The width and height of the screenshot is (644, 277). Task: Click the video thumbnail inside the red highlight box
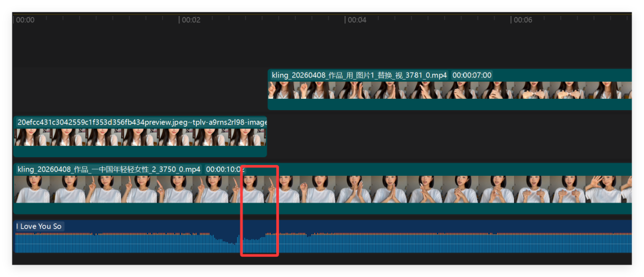259,189
